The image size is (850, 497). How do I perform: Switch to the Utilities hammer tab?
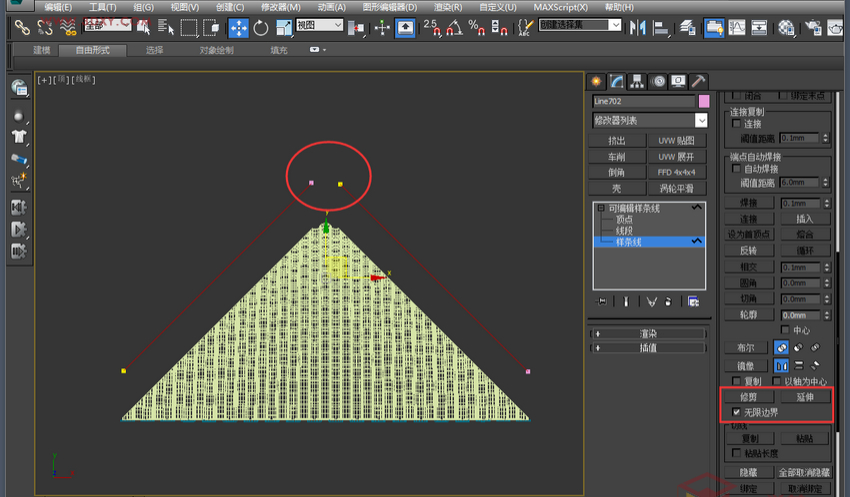[x=698, y=81]
